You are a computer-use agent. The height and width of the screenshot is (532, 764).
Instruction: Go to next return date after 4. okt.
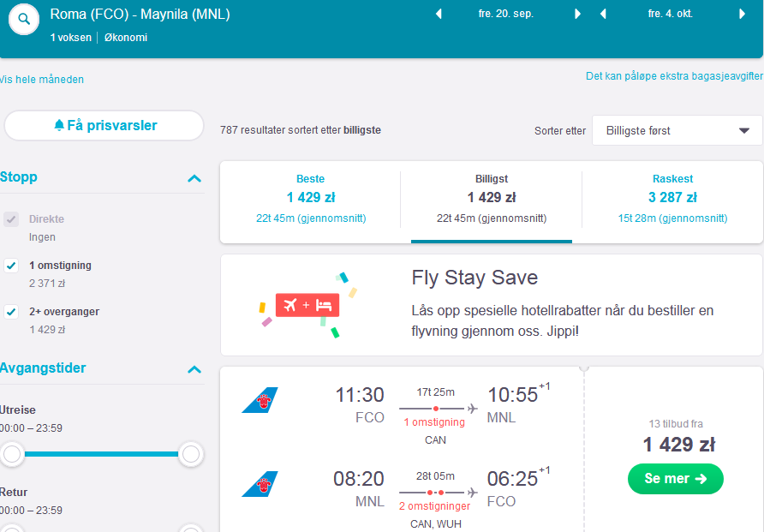click(742, 14)
